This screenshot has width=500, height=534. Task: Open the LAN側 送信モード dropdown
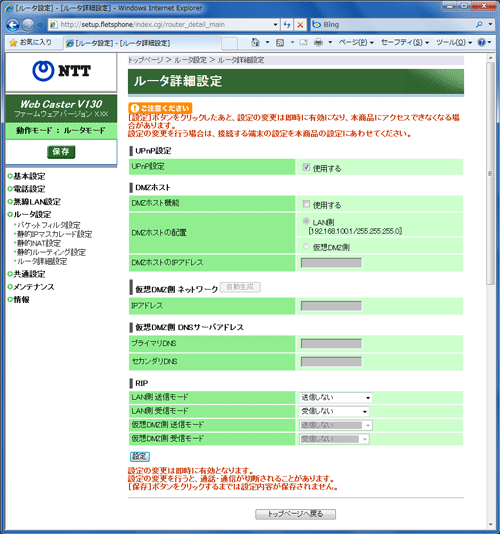(x=335, y=397)
